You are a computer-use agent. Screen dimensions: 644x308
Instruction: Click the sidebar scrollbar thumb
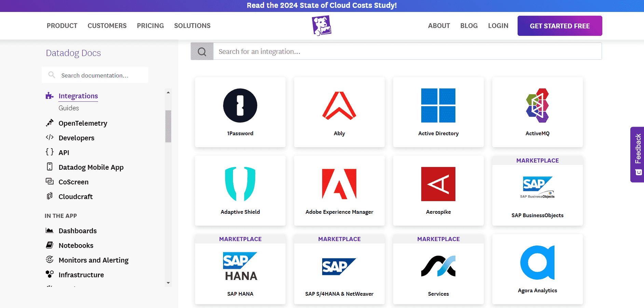point(168,126)
